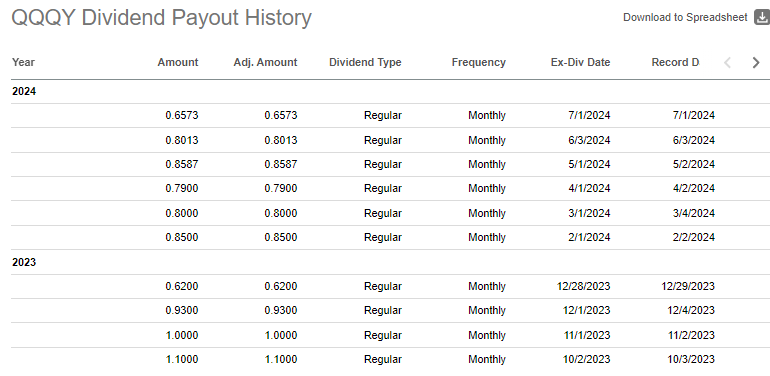Click the 5/2/2024 record date
The height and width of the screenshot is (376, 770).
tap(694, 164)
